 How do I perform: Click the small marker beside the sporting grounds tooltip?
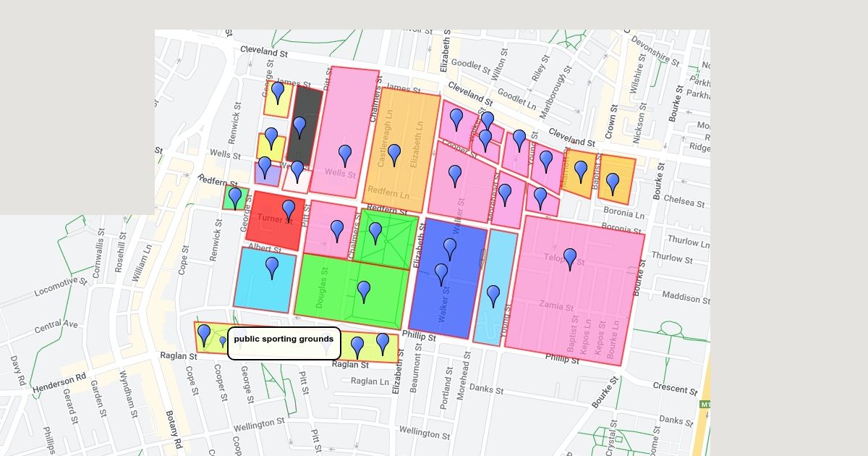click(223, 342)
